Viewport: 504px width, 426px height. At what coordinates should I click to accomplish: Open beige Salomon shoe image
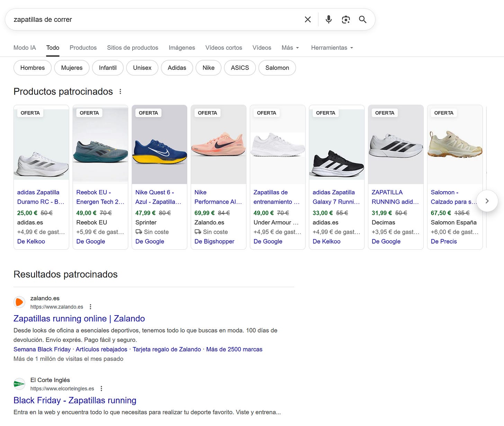point(455,145)
